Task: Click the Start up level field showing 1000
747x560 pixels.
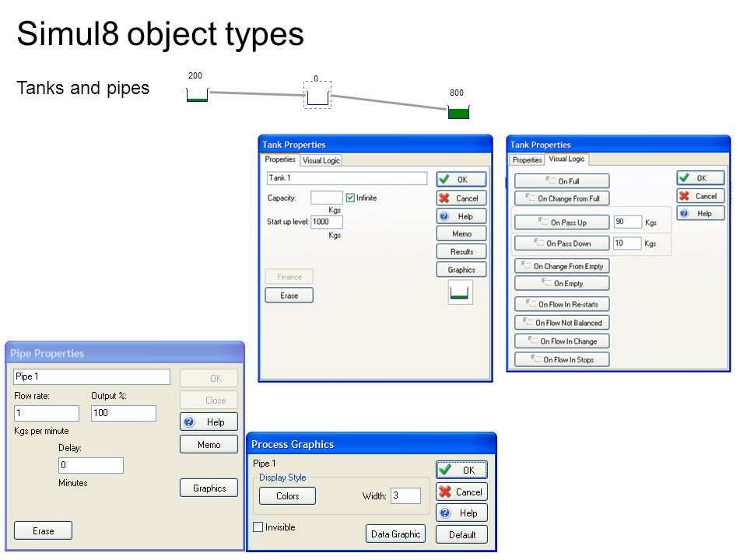Action: (x=326, y=222)
